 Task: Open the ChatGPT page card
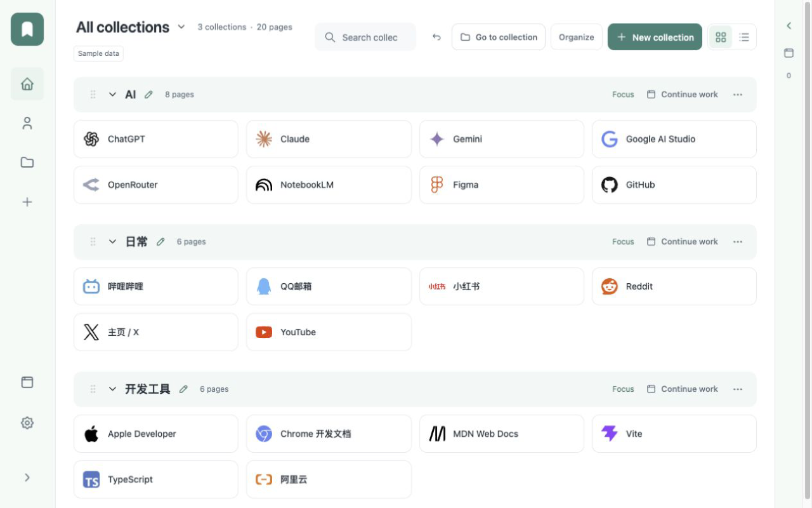pos(156,139)
